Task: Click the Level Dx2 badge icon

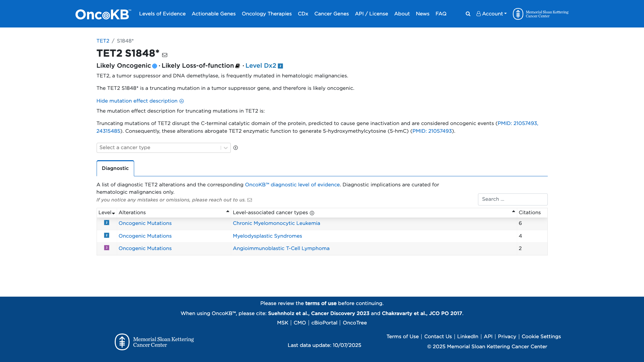Action: pos(280,66)
